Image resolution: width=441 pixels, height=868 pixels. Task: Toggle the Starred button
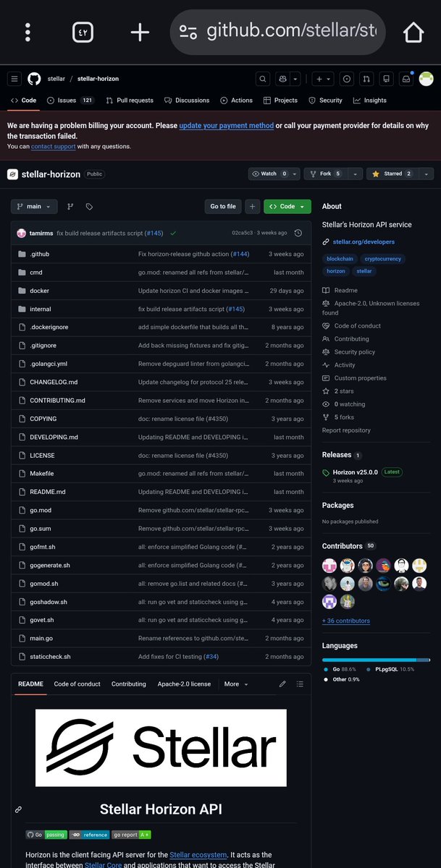(x=392, y=174)
